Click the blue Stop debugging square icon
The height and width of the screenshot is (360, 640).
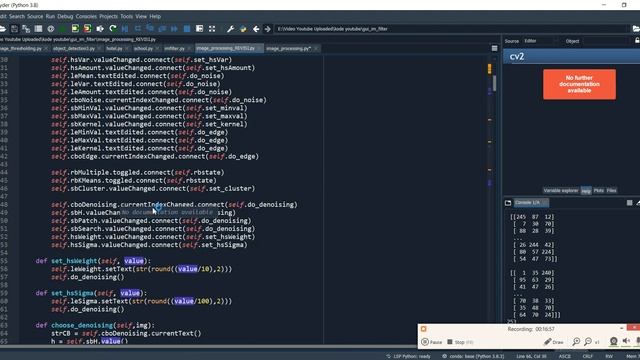[x=187, y=29]
